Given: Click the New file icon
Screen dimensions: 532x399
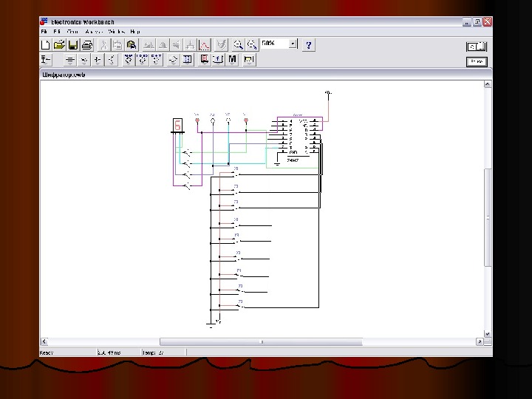Looking at the screenshot, I should [46, 44].
